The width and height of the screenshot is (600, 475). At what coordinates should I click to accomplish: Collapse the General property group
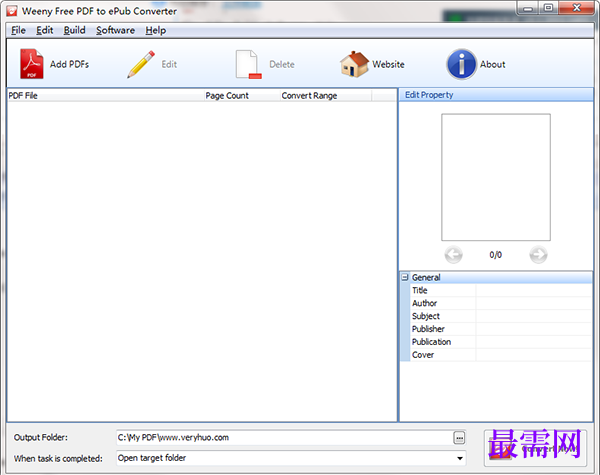tap(405, 277)
